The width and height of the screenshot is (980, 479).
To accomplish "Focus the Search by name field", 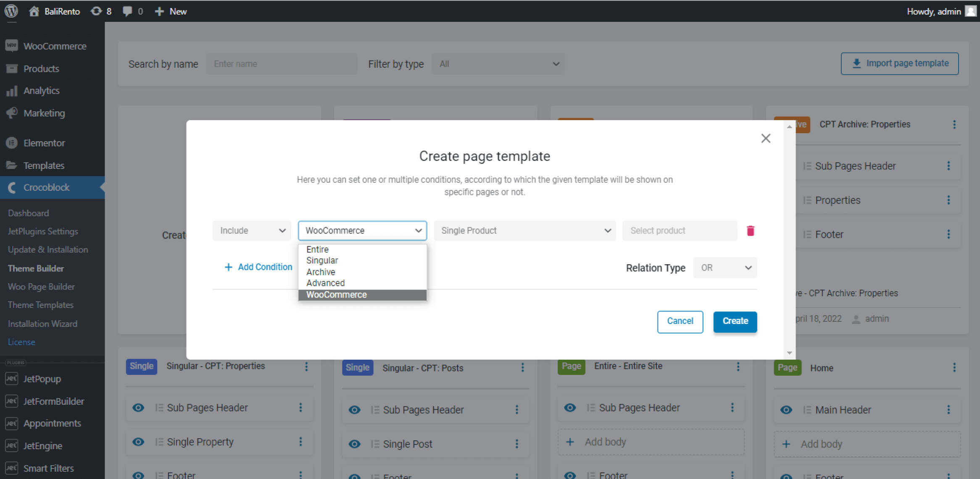I will (x=282, y=64).
